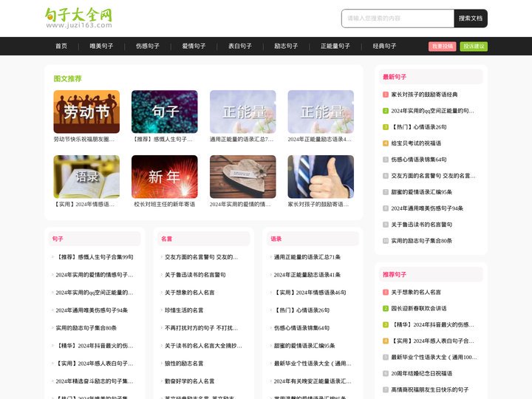532x399 pixels.
Task: Open 甜蜜的爱情语录汇编95条 in 语录 list
Action: (304, 346)
